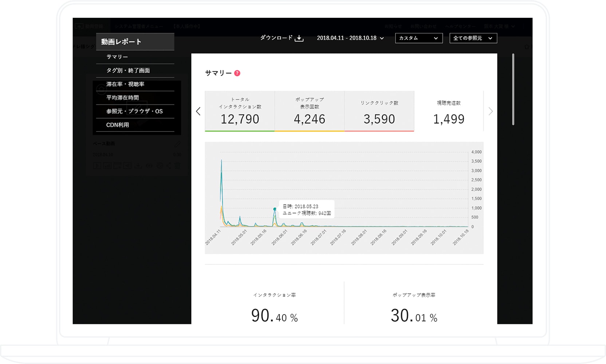Click the 4,246 value
Image resolution: width=606 pixels, height=364 pixels.
click(310, 119)
